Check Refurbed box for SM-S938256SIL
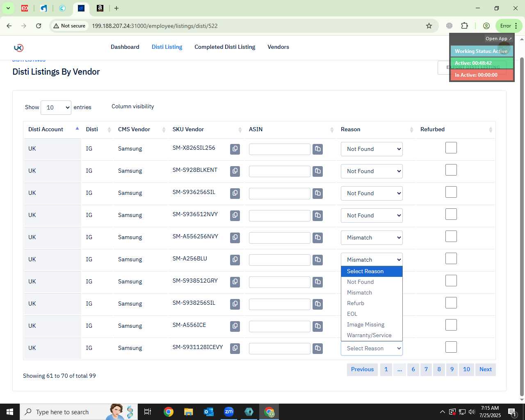This screenshot has width=525, height=420. pyautogui.click(x=451, y=303)
